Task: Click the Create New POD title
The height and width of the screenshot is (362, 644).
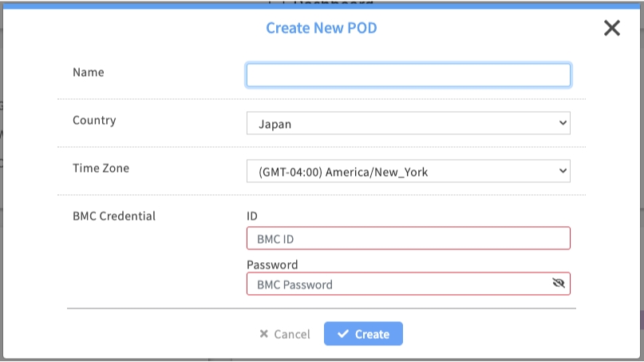Action: (321, 28)
